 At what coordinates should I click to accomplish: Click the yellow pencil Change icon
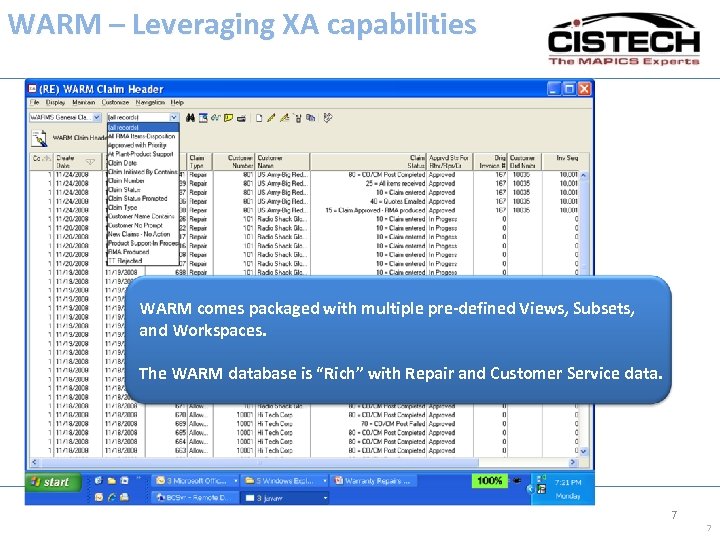point(271,118)
